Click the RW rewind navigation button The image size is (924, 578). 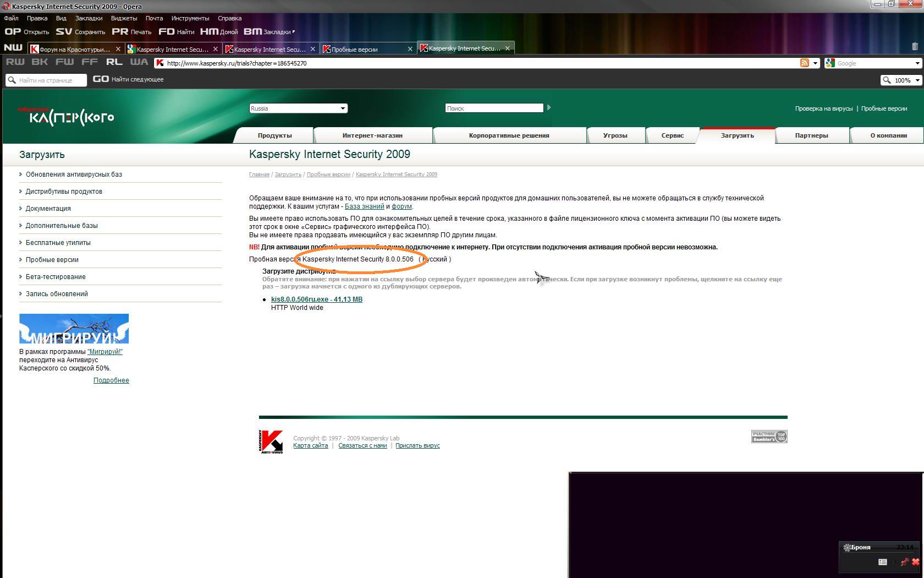15,62
